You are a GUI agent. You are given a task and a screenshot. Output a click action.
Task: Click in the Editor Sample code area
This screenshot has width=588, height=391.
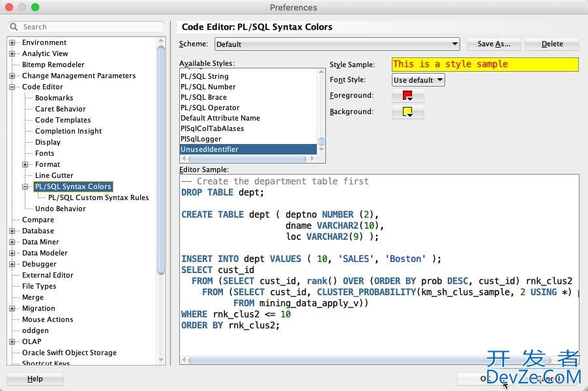click(379, 265)
